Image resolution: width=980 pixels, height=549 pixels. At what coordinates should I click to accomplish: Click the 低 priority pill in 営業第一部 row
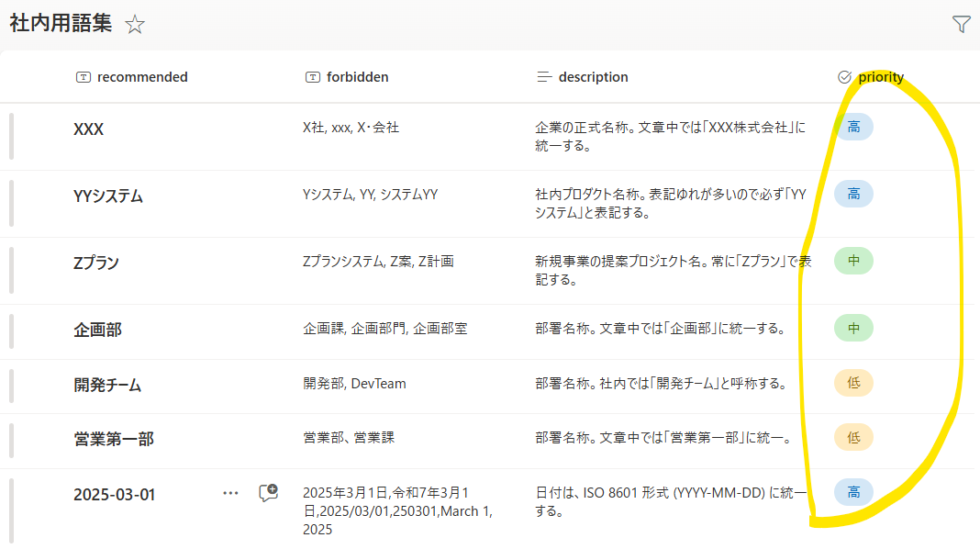pos(853,438)
